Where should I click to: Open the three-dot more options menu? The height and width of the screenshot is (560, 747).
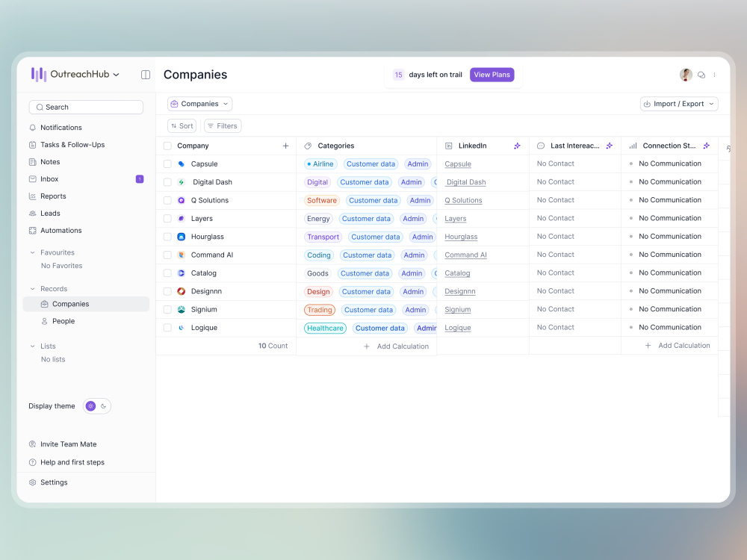pyautogui.click(x=714, y=75)
